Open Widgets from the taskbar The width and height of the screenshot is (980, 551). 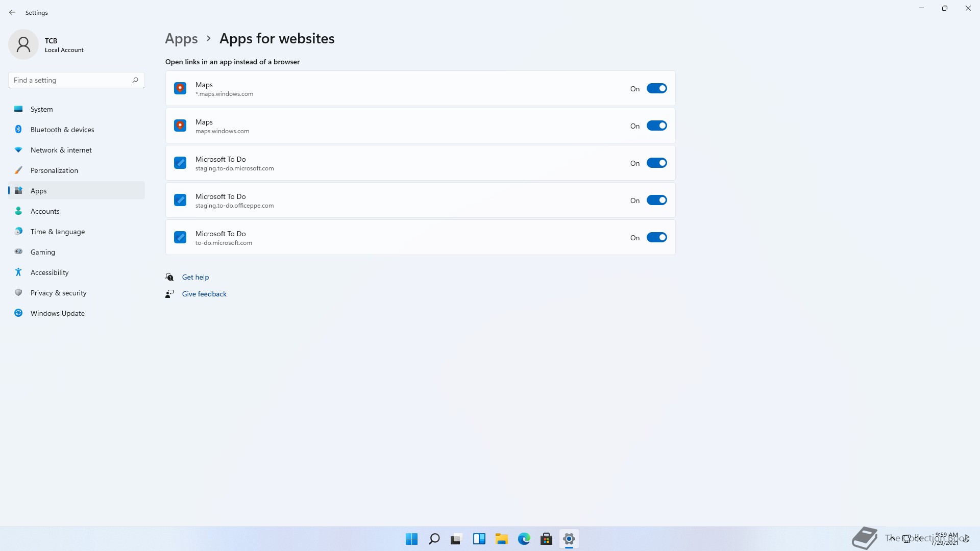pyautogui.click(x=479, y=539)
